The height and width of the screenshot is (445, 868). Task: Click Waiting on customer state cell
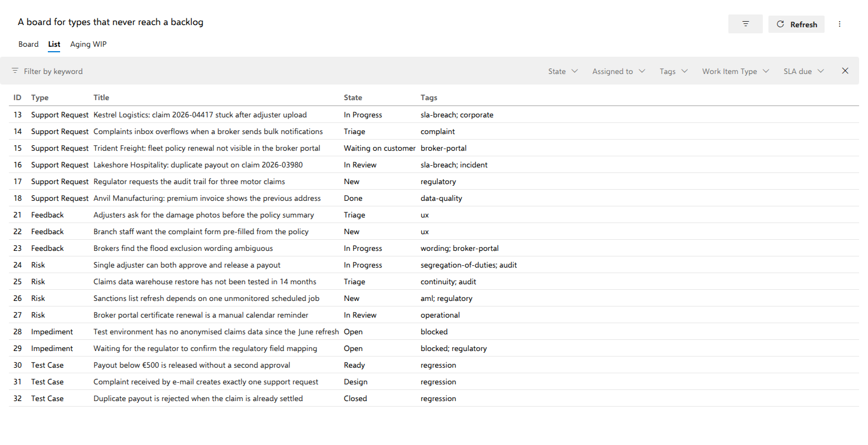click(379, 148)
